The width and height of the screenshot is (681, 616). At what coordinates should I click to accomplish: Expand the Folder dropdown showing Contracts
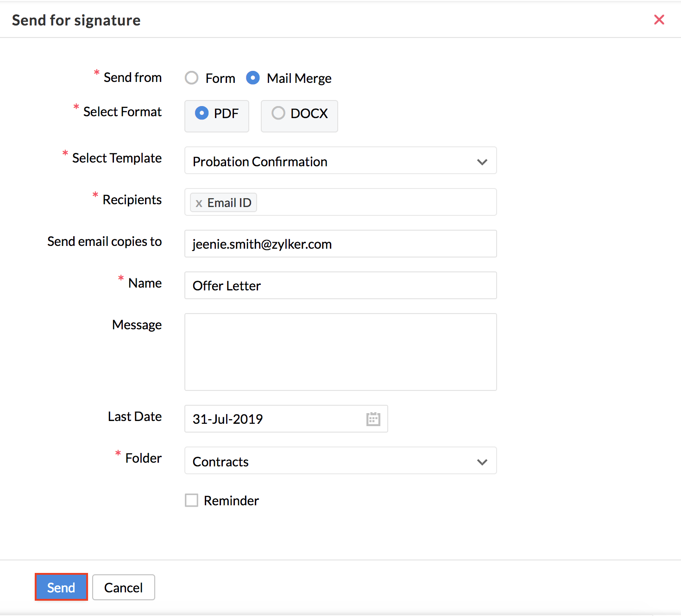tap(482, 461)
